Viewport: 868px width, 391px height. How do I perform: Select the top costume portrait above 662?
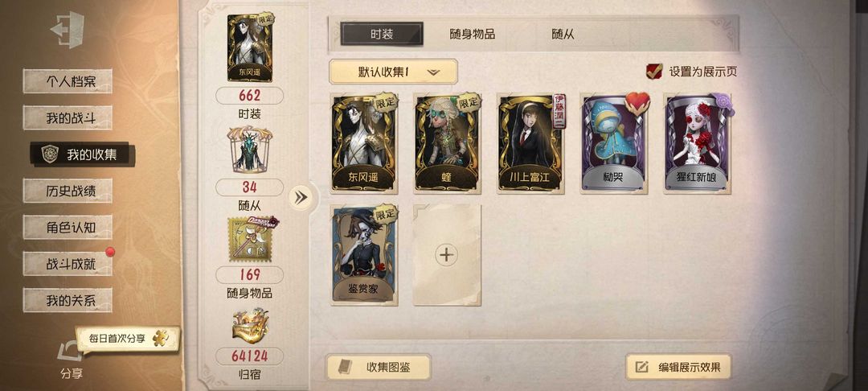[x=250, y=47]
